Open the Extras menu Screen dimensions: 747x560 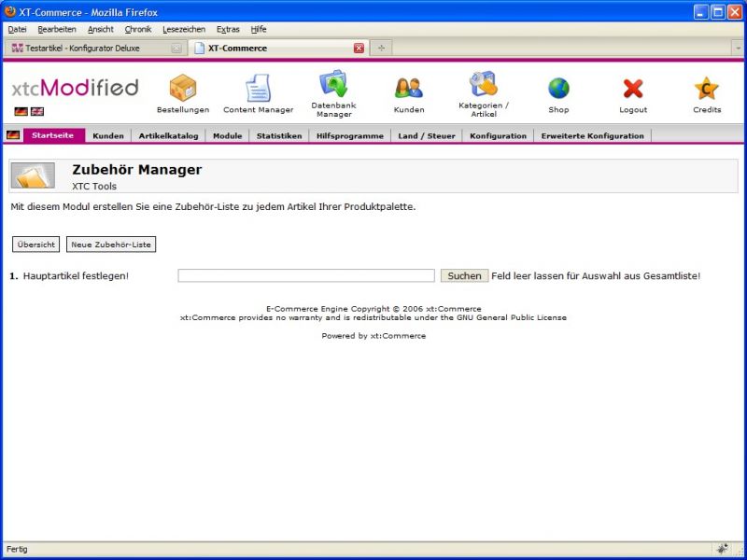tap(228, 30)
